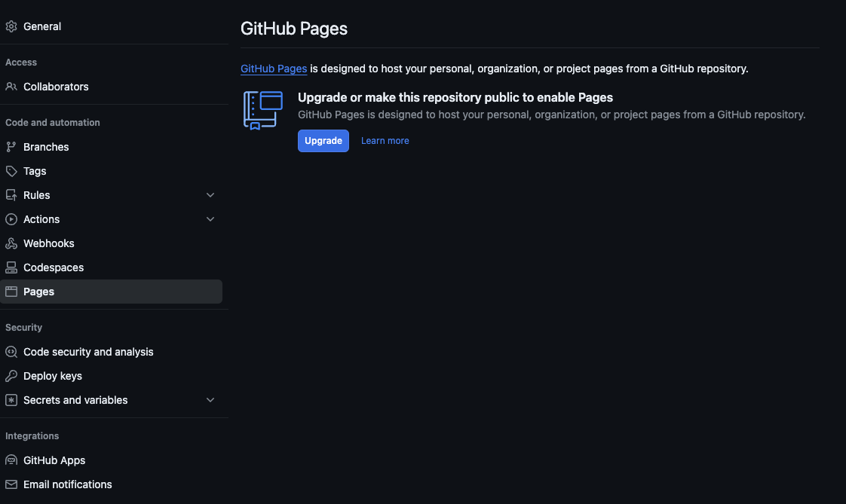The image size is (846, 504).
Task: Open the Actions menu item
Action: click(111, 219)
